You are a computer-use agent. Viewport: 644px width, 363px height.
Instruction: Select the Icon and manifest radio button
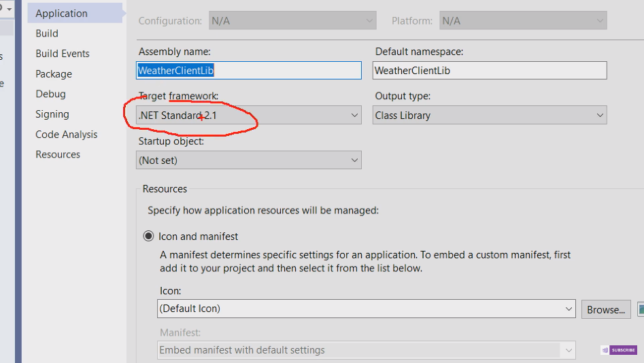tap(148, 237)
